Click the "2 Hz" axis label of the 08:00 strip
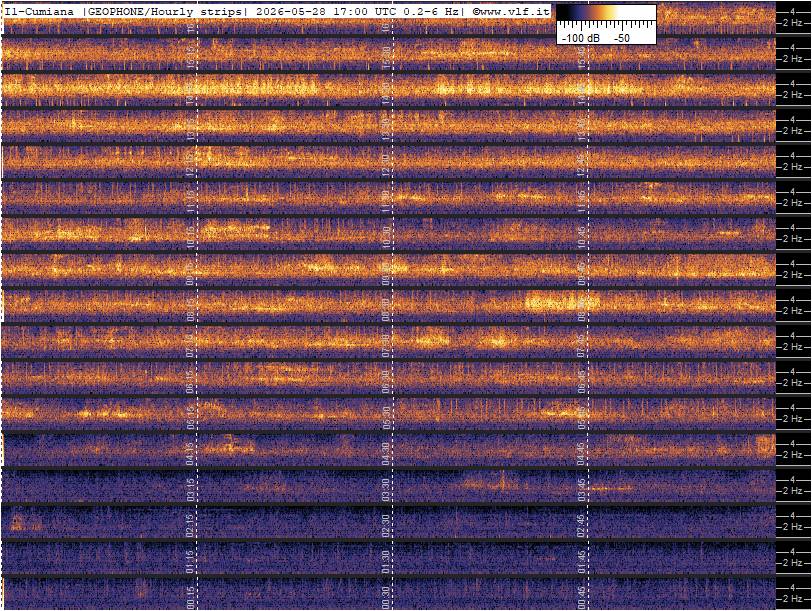812x611 pixels. pyautogui.click(x=793, y=310)
